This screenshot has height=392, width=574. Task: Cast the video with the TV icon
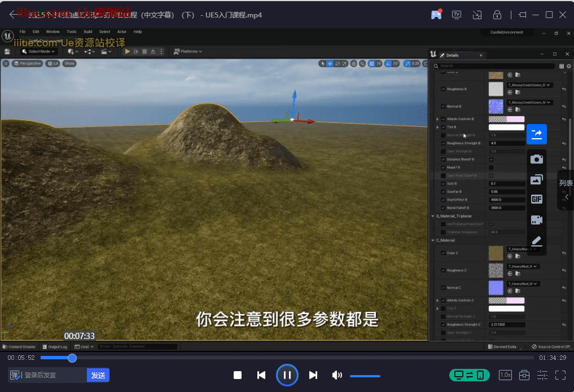(x=457, y=15)
